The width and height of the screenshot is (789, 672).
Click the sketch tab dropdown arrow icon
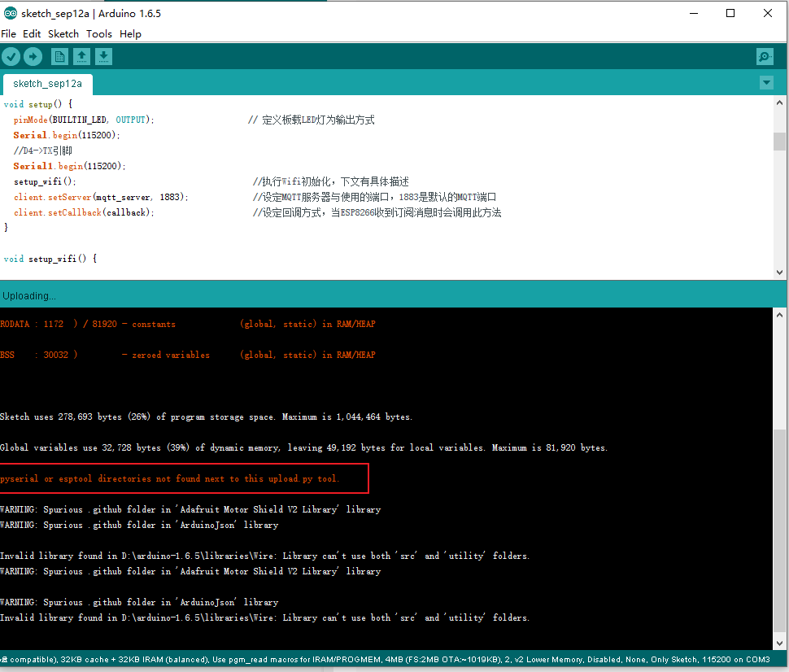766,82
